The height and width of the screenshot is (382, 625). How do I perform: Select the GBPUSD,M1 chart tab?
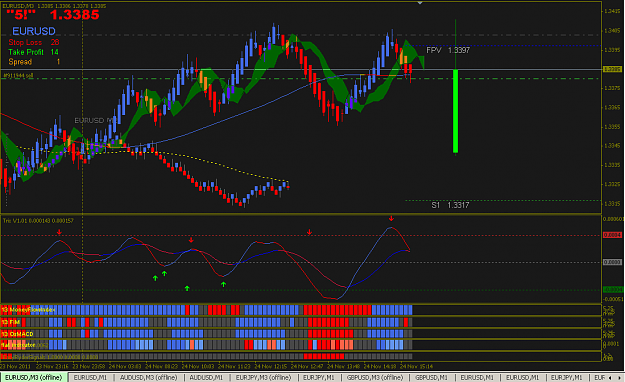tap(431, 377)
